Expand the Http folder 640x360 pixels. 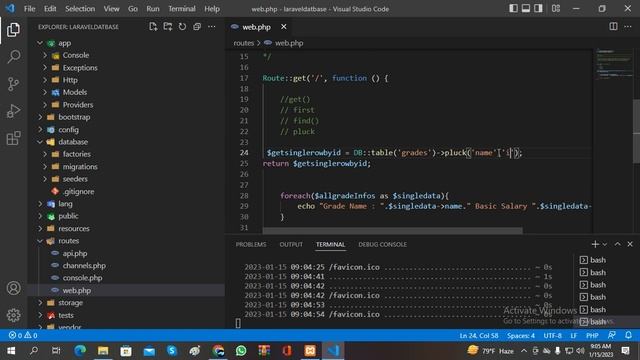click(45, 80)
